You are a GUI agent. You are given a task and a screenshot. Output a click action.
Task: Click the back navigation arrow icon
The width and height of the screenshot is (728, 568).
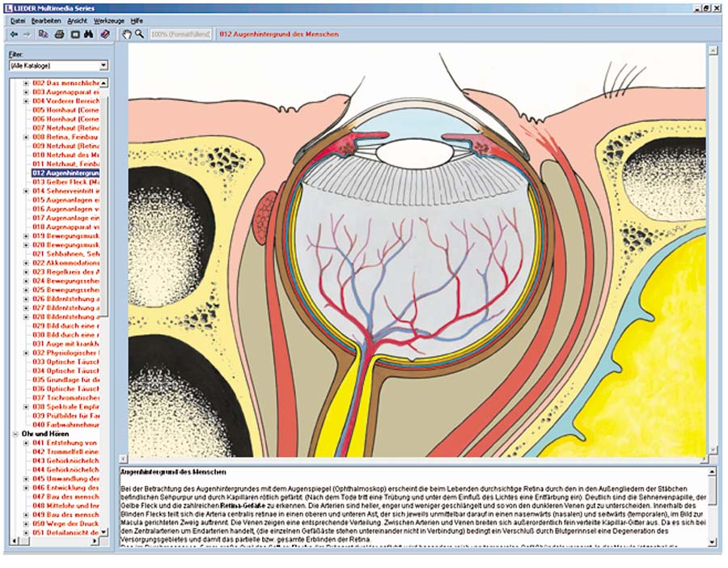pos(14,34)
